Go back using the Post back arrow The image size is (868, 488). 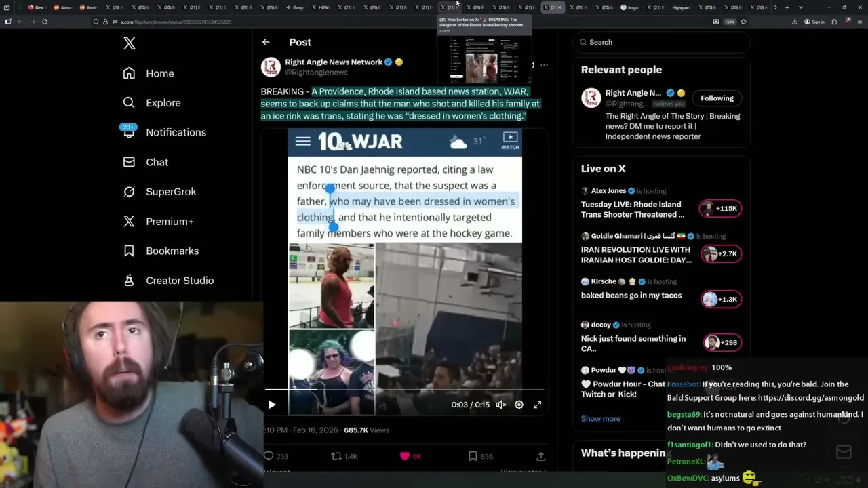266,42
